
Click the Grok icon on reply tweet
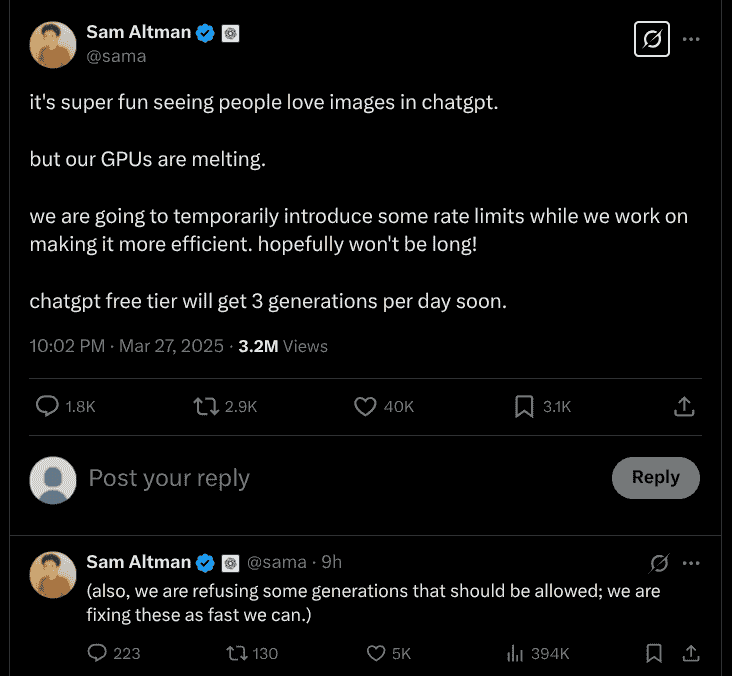click(x=660, y=563)
